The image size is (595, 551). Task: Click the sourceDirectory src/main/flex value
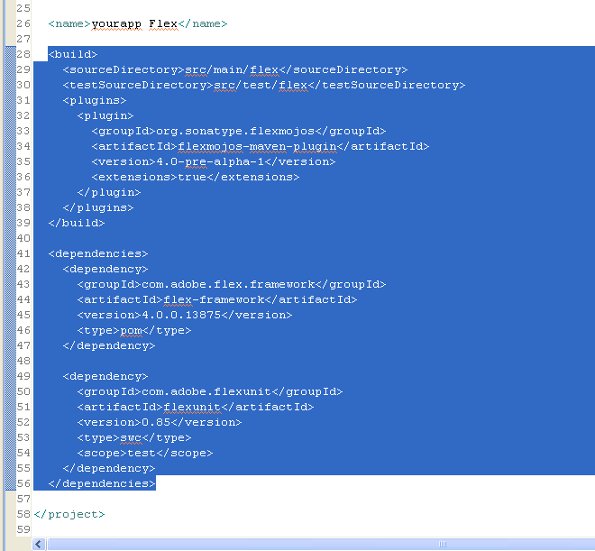[232, 70]
